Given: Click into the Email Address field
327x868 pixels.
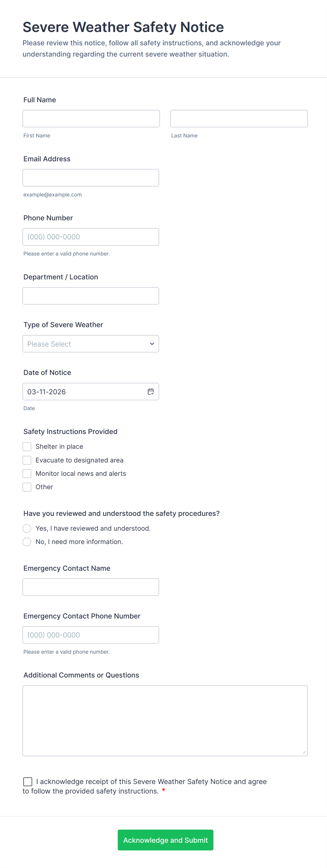Looking at the screenshot, I should [91, 178].
